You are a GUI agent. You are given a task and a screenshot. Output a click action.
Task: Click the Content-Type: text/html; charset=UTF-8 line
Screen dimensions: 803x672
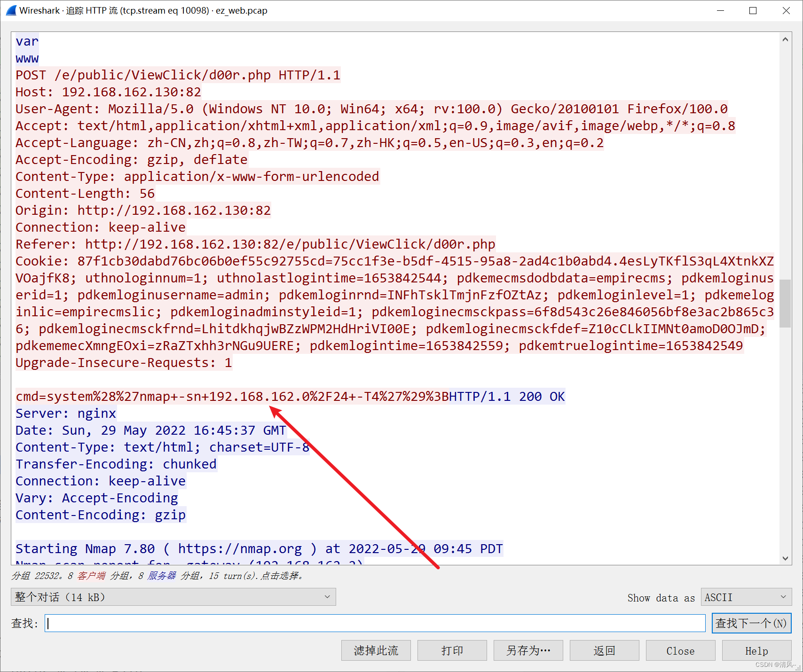[x=162, y=447]
